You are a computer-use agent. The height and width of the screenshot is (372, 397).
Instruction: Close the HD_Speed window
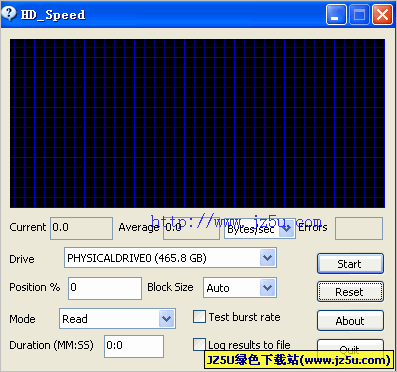[382, 15]
